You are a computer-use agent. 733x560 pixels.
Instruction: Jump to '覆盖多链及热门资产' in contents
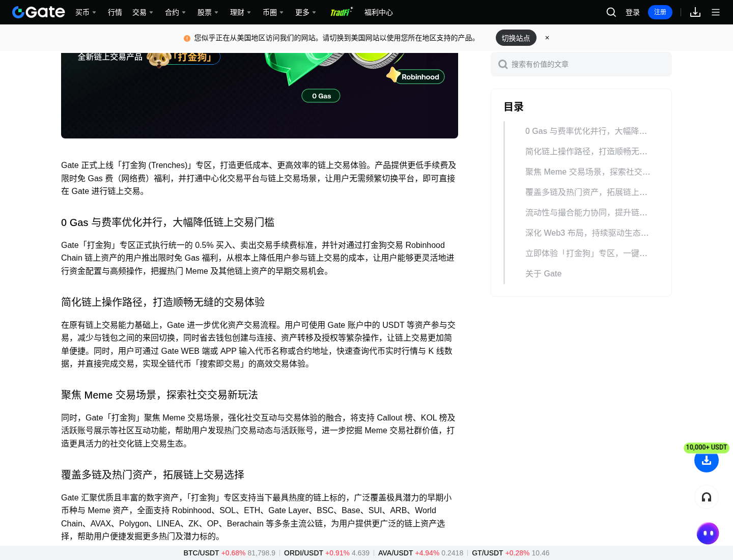click(x=586, y=192)
